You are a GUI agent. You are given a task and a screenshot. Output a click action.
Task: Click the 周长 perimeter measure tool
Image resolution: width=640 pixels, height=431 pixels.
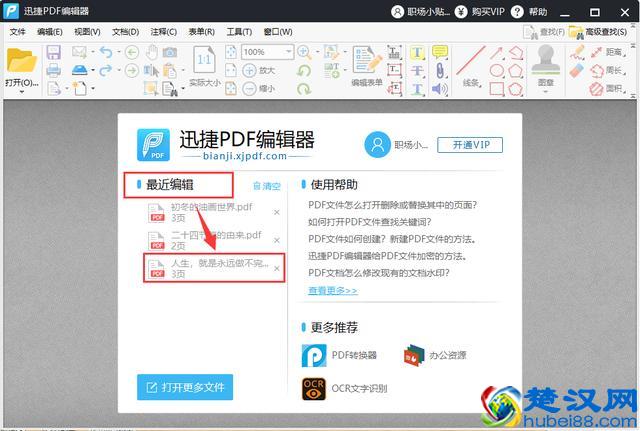tap(608, 70)
